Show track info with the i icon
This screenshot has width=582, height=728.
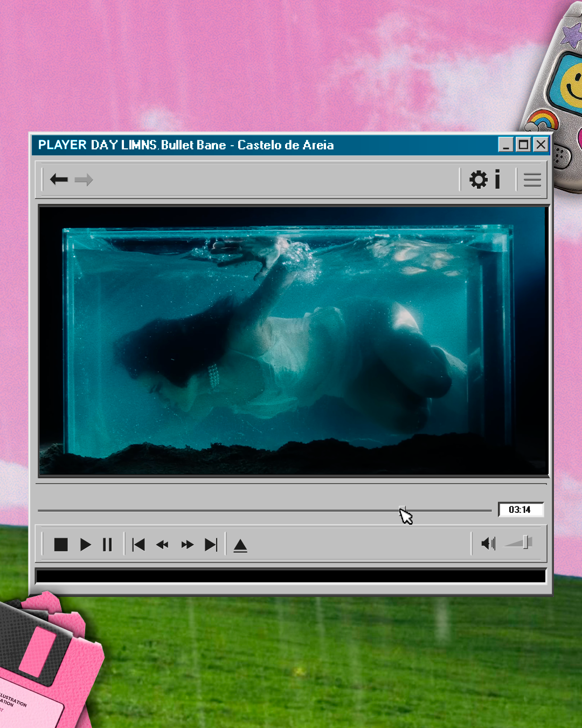click(497, 180)
